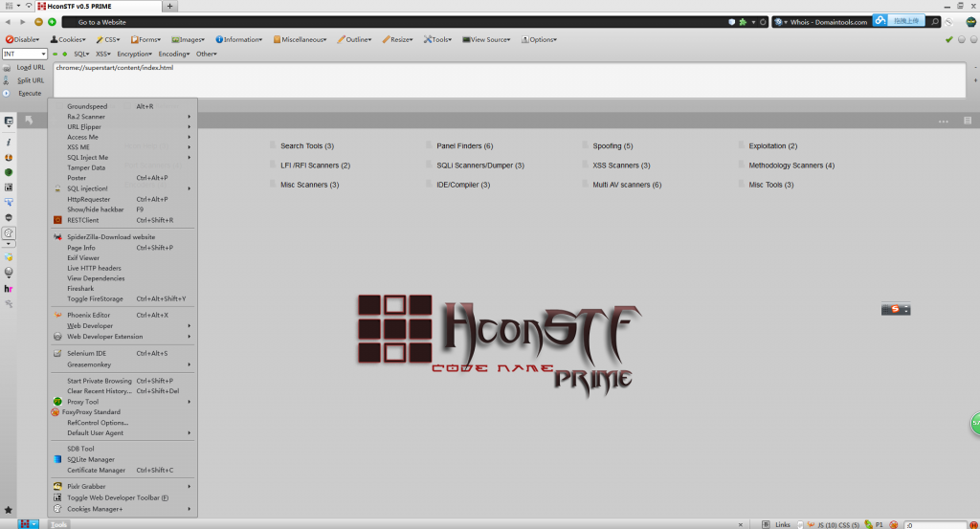
Task: Click the Split URL button
Action: [x=24, y=80]
